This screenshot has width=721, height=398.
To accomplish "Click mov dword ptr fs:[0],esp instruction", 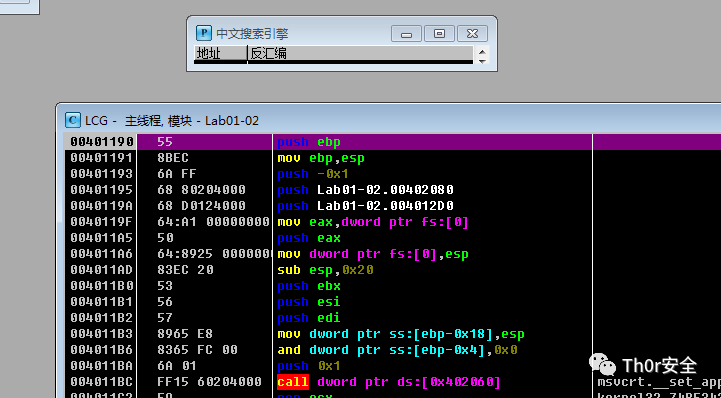I will (373, 254).
